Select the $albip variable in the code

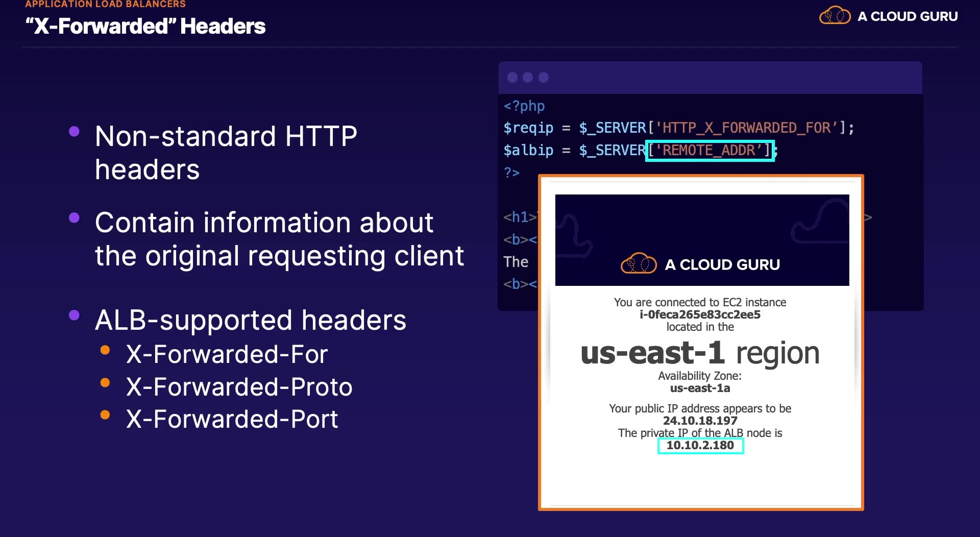click(x=528, y=150)
